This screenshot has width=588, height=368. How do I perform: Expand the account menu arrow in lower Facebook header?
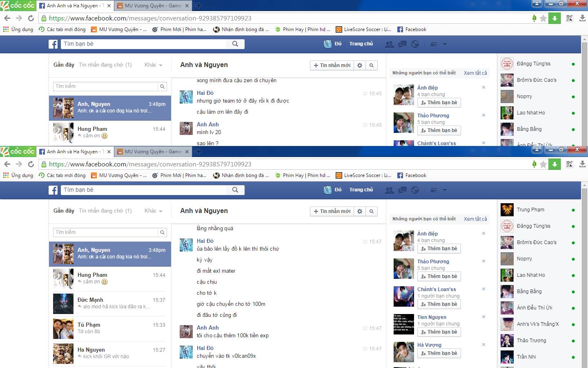point(445,190)
